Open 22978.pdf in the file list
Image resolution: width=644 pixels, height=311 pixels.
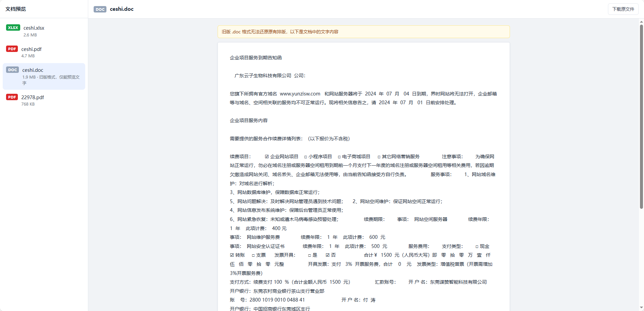click(x=44, y=100)
